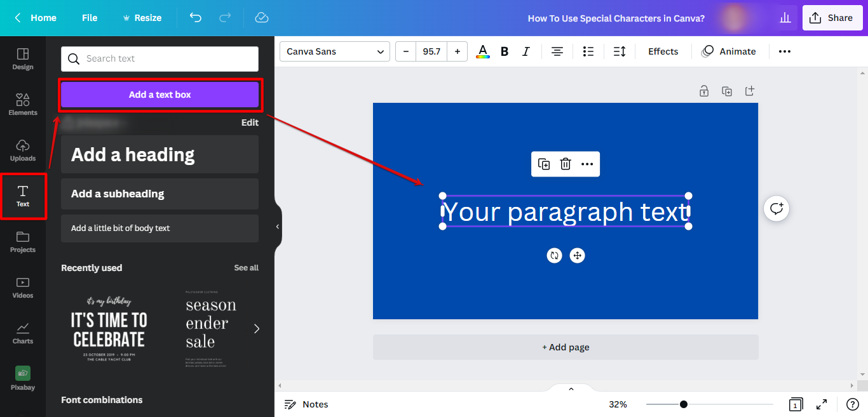
Task: Open the text color picker
Action: coord(482,51)
